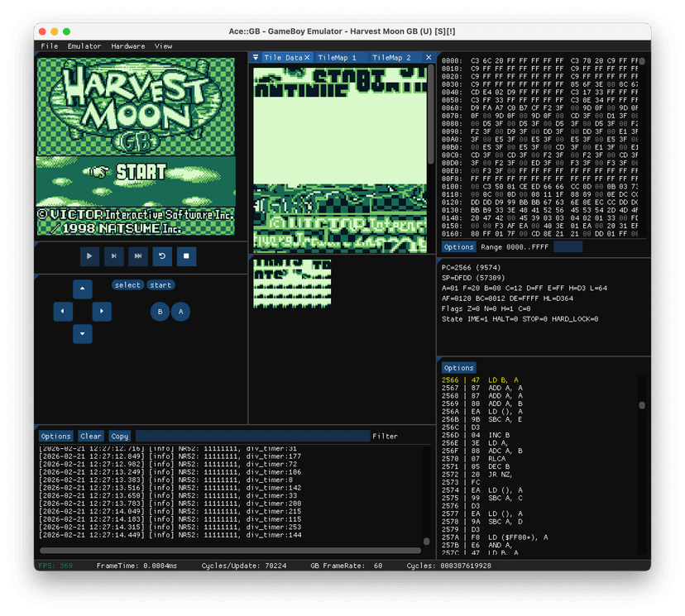Open the tab list dropdown arrow beside Tile Data
Screen dimensions: 685x616
point(256,58)
